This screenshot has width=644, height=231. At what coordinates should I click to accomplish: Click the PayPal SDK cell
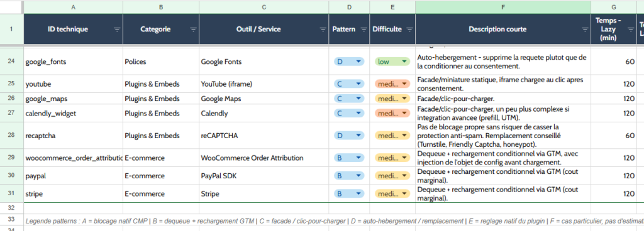click(x=264, y=176)
